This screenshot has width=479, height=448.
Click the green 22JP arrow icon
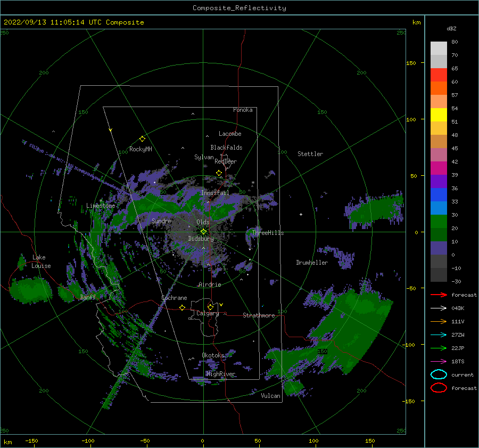coord(439,348)
